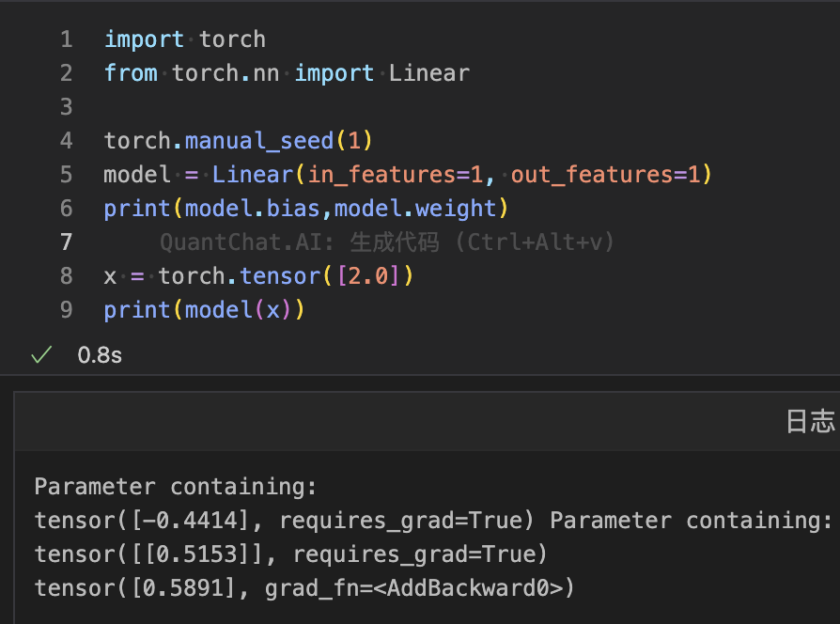This screenshot has width=840, height=624.
Task: Click the Linear class name on line 5
Action: point(252,175)
